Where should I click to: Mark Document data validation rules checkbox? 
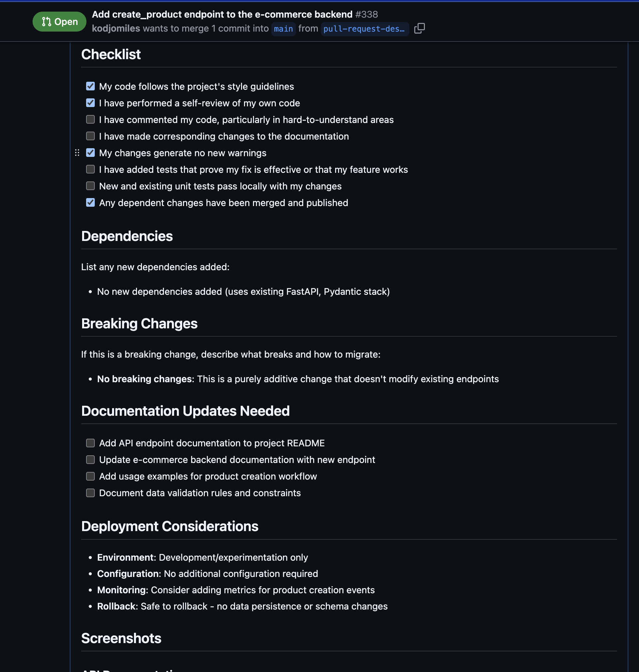pyautogui.click(x=90, y=493)
